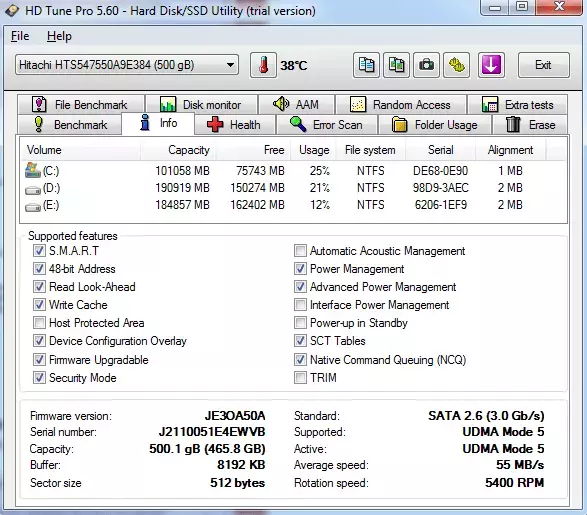The height and width of the screenshot is (515, 587).
Task: Switch to the File Benchmark tab
Action: pyautogui.click(x=80, y=104)
